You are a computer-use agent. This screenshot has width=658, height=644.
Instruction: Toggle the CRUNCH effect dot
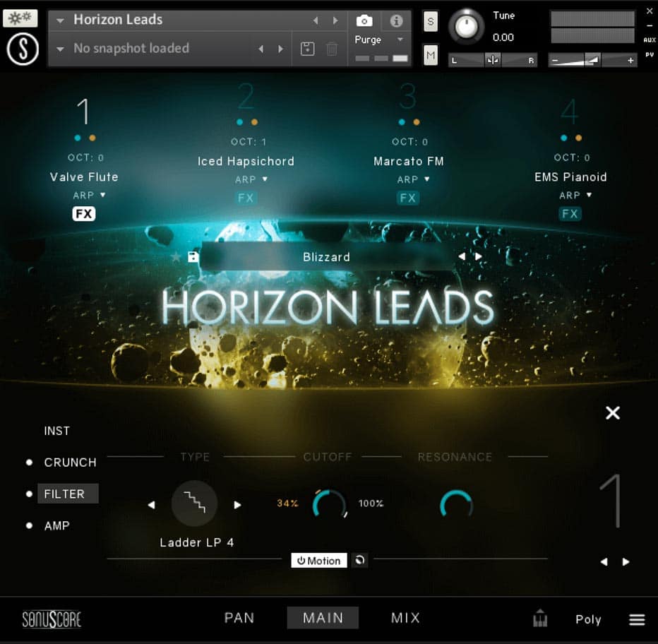pyautogui.click(x=29, y=462)
